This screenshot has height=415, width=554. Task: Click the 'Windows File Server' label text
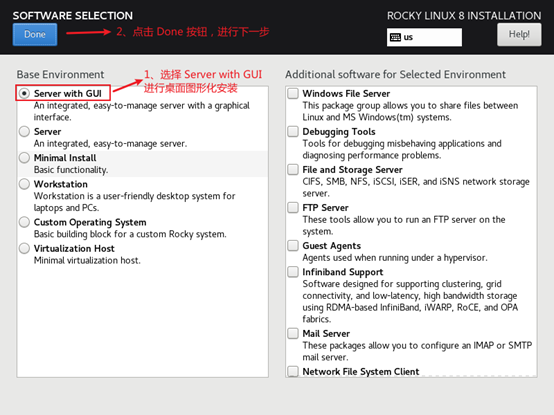coord(346,94)
